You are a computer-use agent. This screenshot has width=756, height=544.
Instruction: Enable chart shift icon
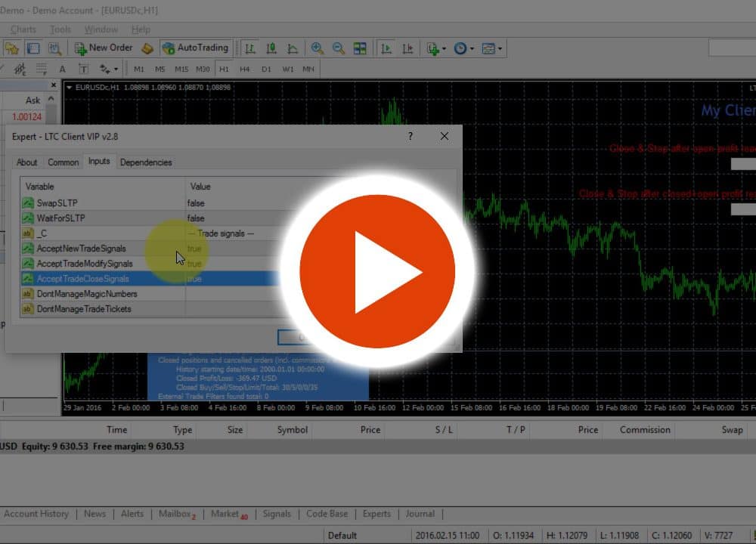point(408,48)
